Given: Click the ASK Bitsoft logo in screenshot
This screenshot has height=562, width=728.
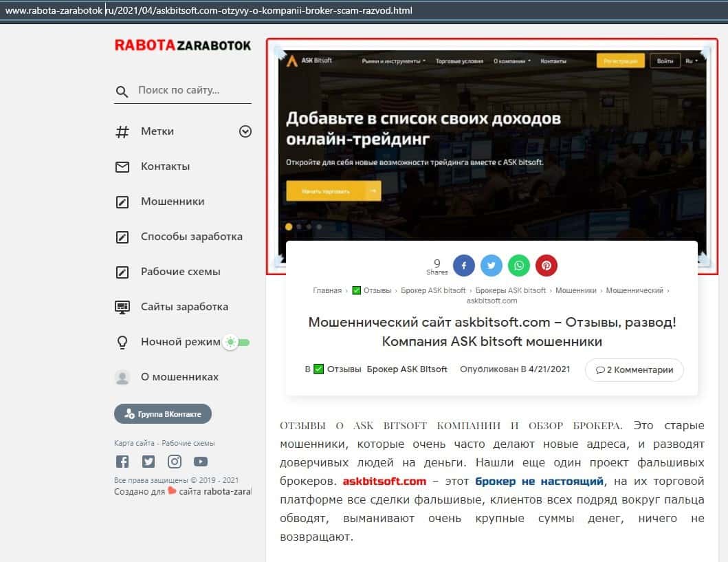Looking at the screenshot, I should pos(309,61).
